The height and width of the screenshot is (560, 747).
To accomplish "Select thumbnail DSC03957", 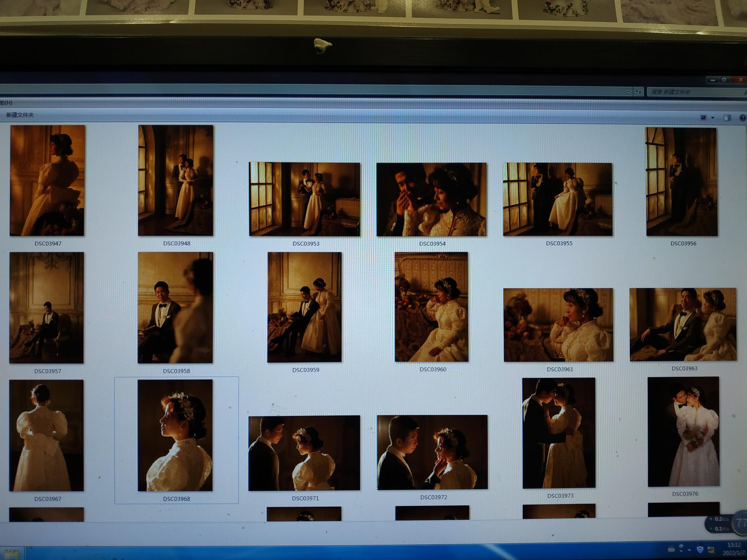I will (x=46, y=308).
